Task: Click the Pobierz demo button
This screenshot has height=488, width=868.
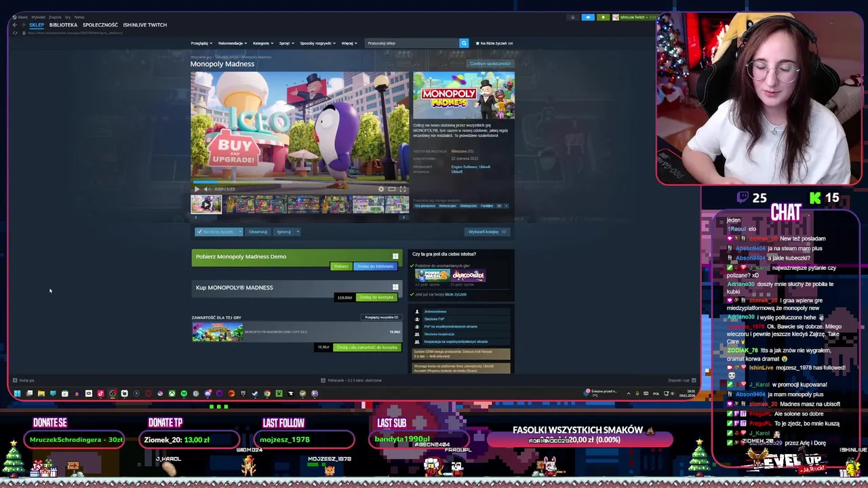Action: click(x=341, y=266)
